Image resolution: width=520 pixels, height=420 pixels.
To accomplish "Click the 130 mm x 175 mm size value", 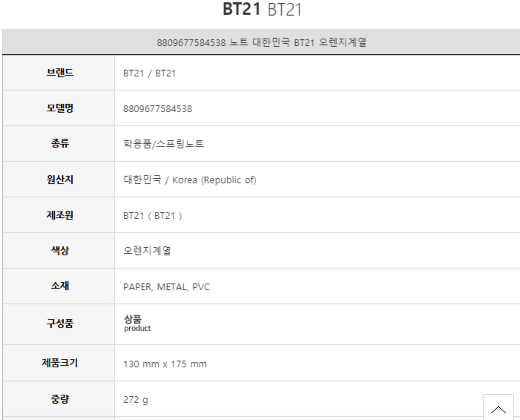I will coord(165,364).
